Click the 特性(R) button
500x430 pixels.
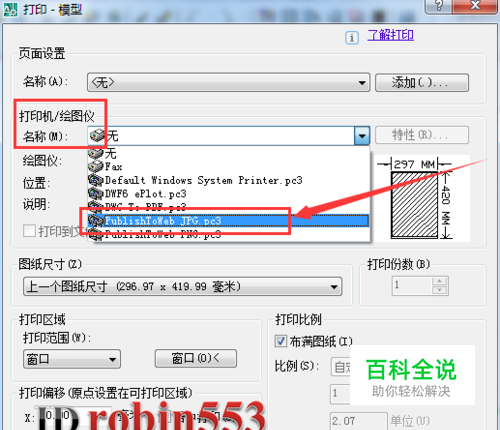(422, 135)
